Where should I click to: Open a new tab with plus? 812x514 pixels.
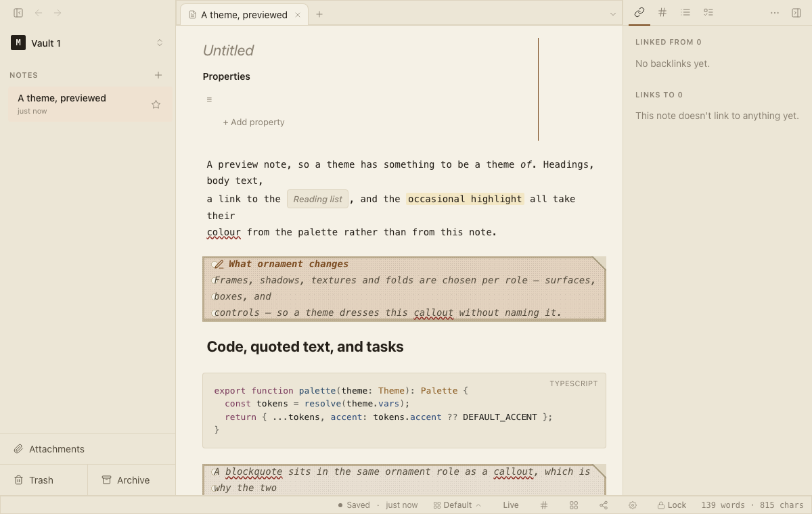tap(319, 14)
